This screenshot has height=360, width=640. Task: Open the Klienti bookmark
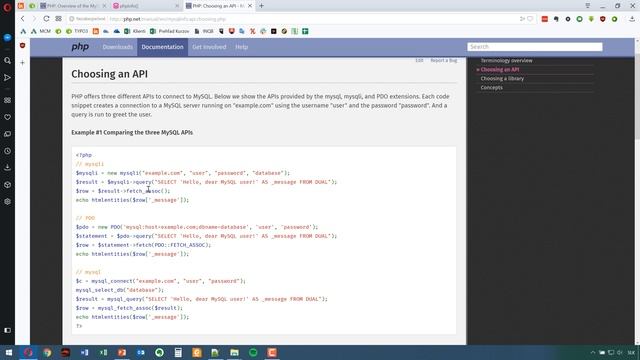135,31
